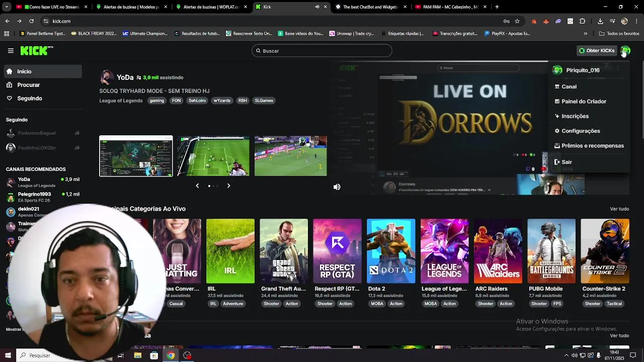The width and height of the screenshot is (644, 362).
Task: Click the KICK logo
Action: [36, 50]
